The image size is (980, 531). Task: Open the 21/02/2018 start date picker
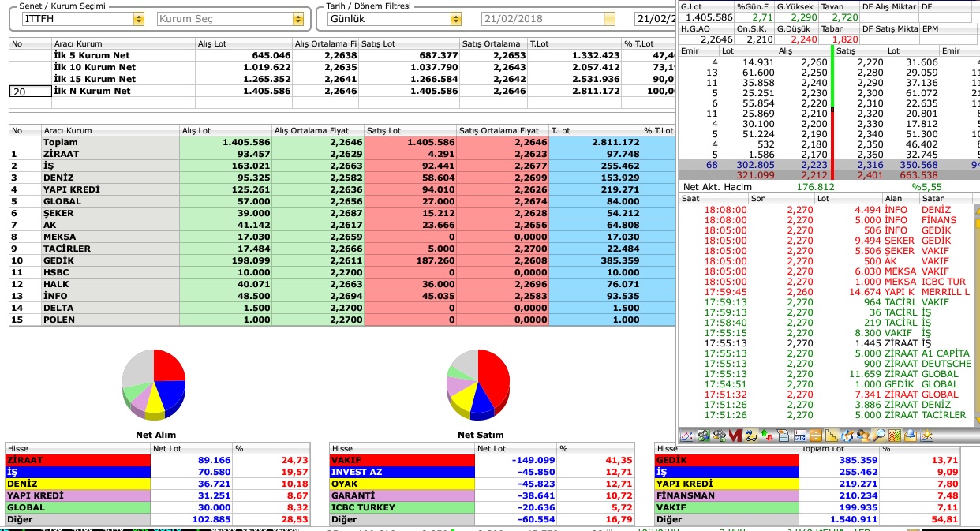pyautogui.click(x=610, y=19)
